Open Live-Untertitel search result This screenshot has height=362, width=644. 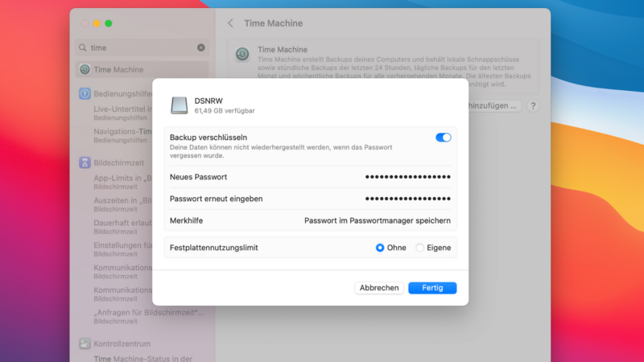[x=123, y=113]
